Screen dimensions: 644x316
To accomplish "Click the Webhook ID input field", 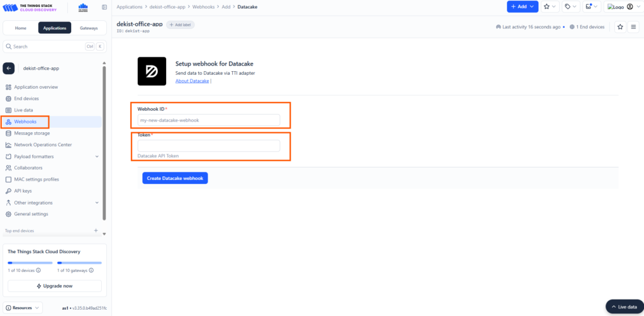I will (x=209, y=120).
